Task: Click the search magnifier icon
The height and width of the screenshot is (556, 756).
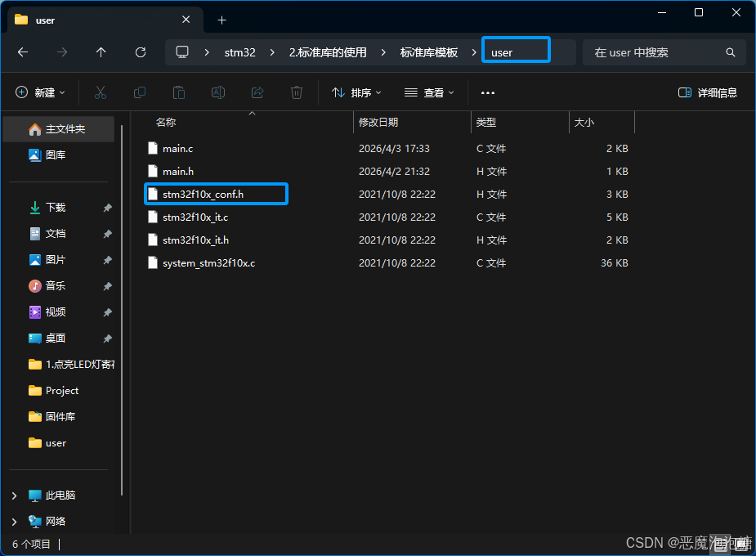Action: pos(731,52)
